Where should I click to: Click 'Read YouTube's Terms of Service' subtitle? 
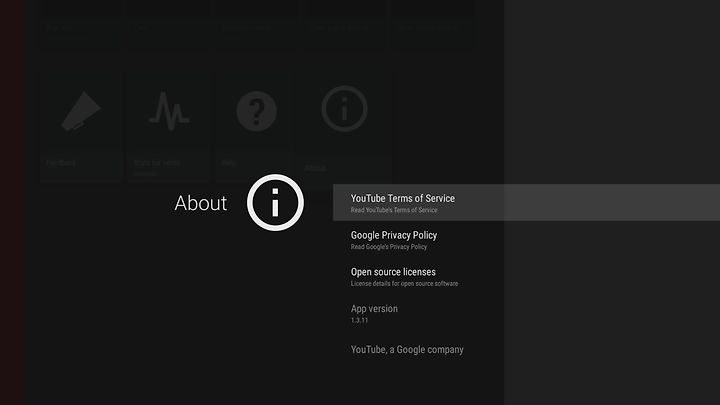click(x=394, y=210)
